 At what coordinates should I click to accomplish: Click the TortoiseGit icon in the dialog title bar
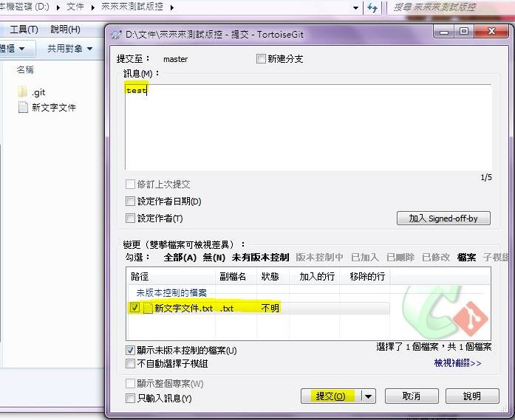point(116,34)
